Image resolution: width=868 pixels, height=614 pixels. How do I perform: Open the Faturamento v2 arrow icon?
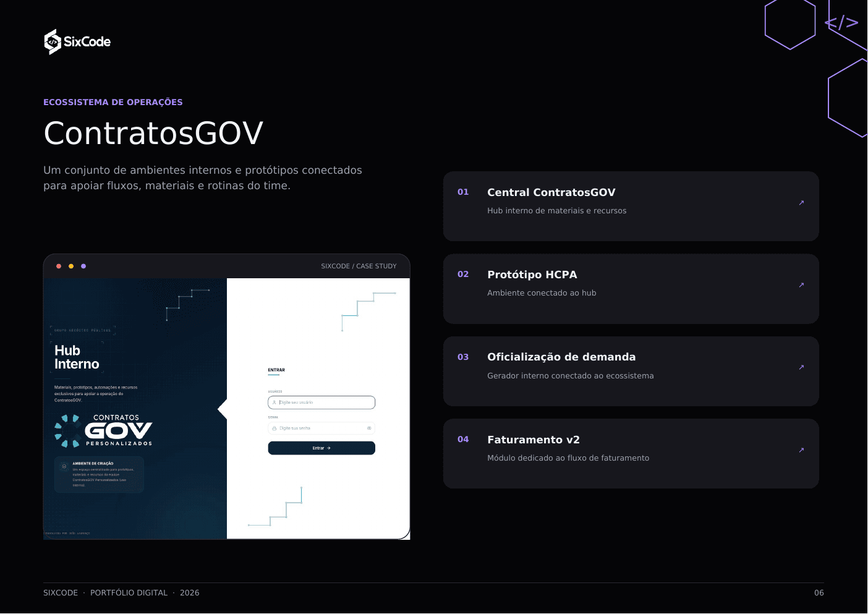(801, 450)
